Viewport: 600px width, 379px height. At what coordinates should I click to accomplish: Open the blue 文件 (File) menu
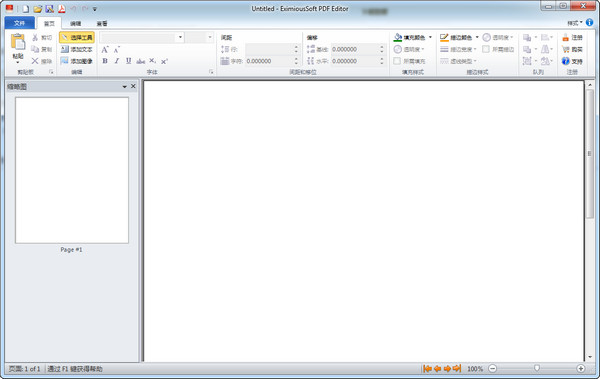tap(20, 23)
